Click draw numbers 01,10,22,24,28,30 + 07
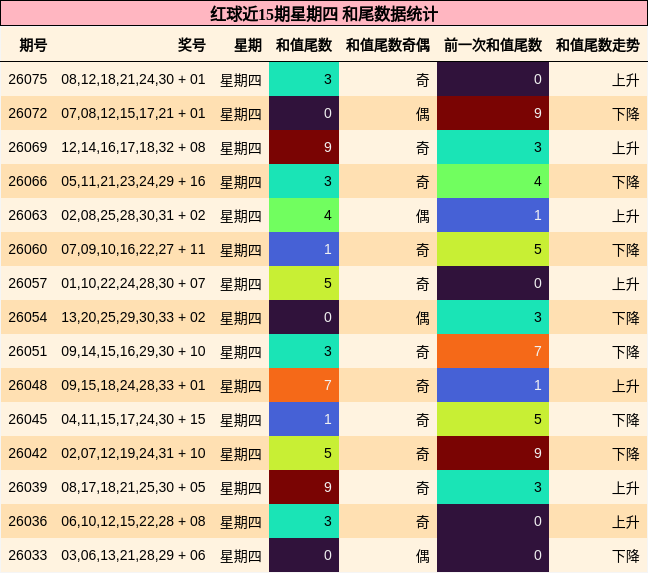Viewport: 648px width, 573px height. 133,283
